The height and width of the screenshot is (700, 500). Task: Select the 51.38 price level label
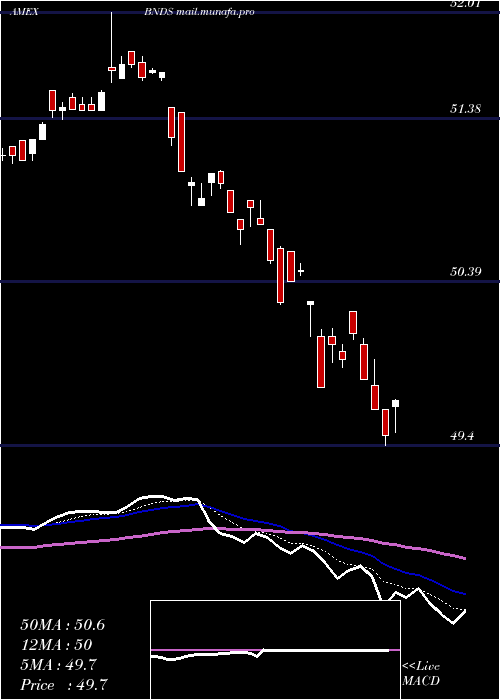(x=466, y=108)
